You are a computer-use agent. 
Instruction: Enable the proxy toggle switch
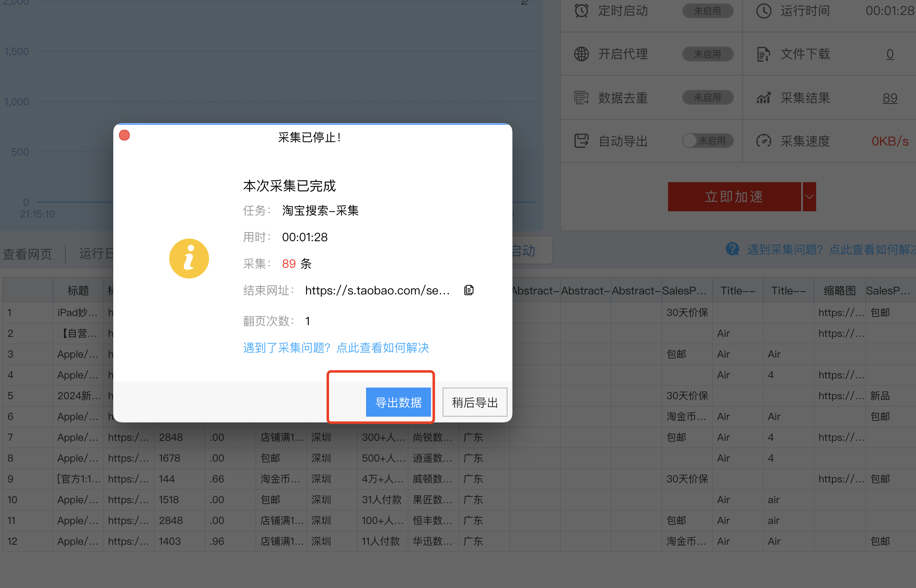(x=708, y=54)
